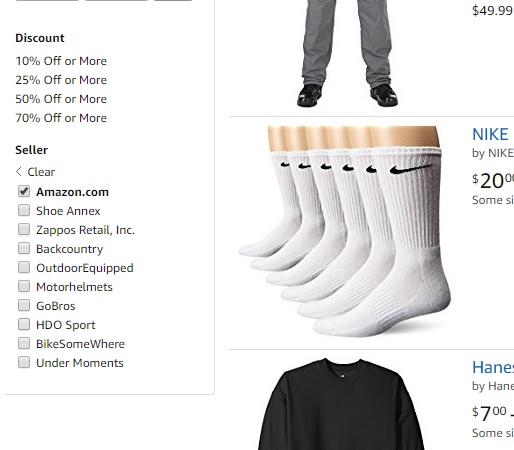Check the Shoe Annex seller checkbox

24,210
